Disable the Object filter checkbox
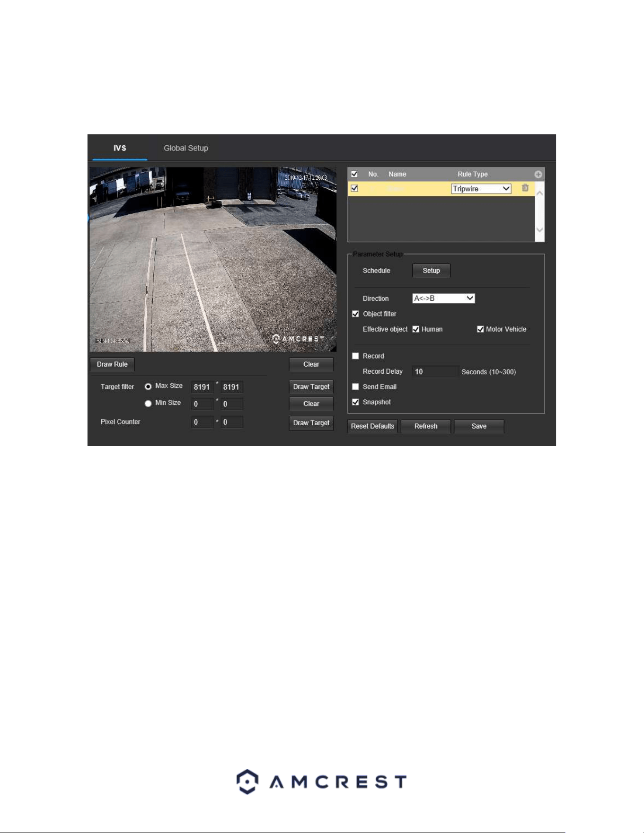The width and height of the screenshot is (644, 833). pyautogui.click(x=355, y=314)
